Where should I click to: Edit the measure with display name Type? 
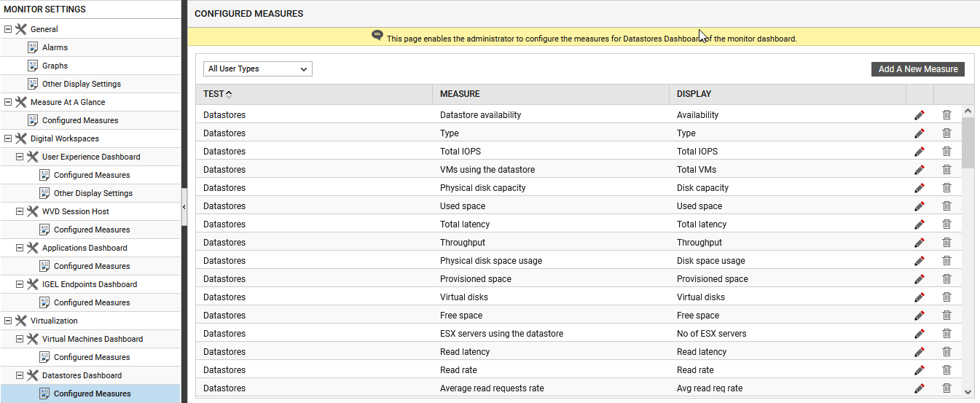[x=920, y=133]
